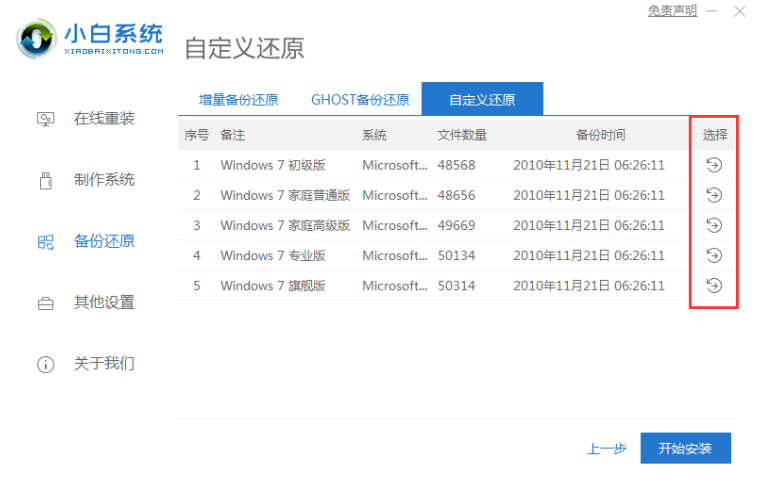Click the 制作系统 USB drive icon
Image resolution: width=757 pixels, height=485 pixels.
click(45, 180)
